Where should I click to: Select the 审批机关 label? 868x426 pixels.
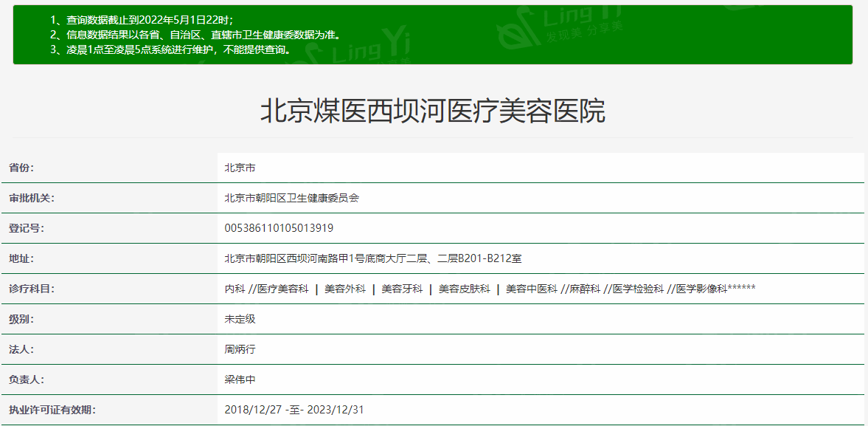[x=32, y=198]
